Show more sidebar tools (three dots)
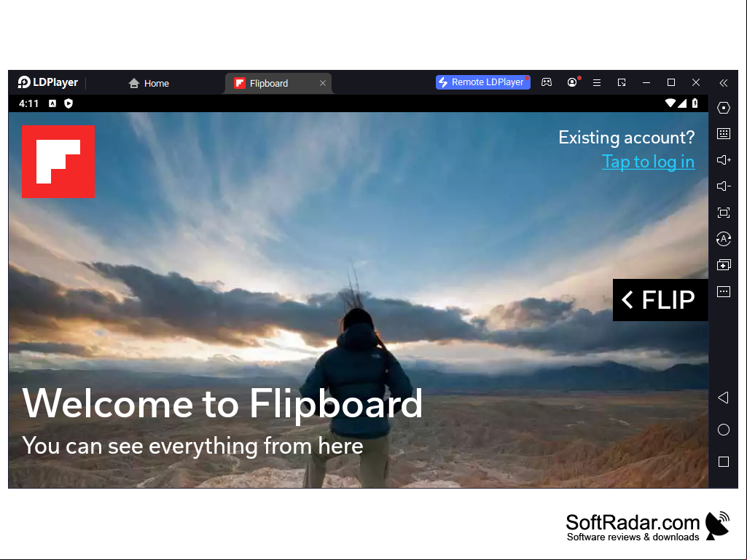747x560 pixels. click(x=723, y=291)
